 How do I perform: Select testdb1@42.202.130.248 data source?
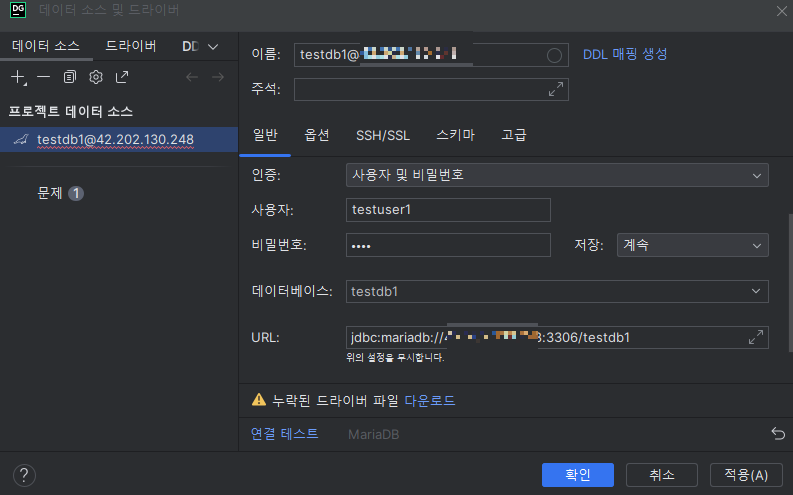coord(119,140)
